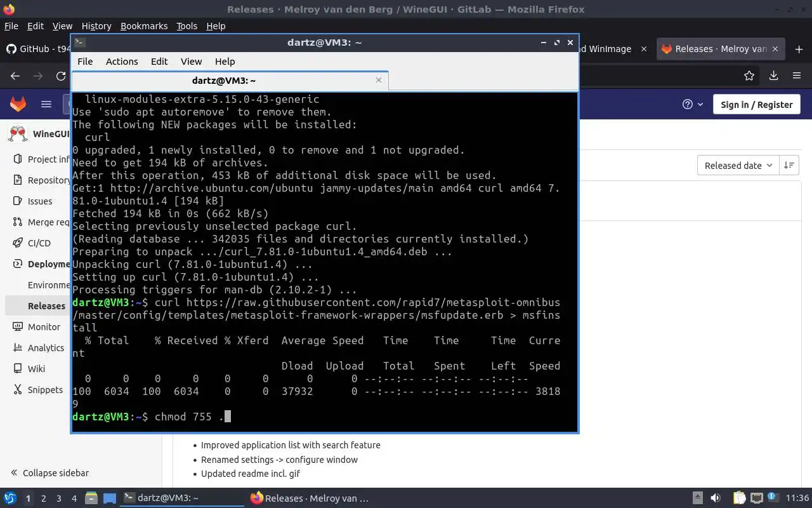This screenshot has height=508, width=812.
Task: Switch to the Releases Melroy van browser tab
Action: point(721,49)
